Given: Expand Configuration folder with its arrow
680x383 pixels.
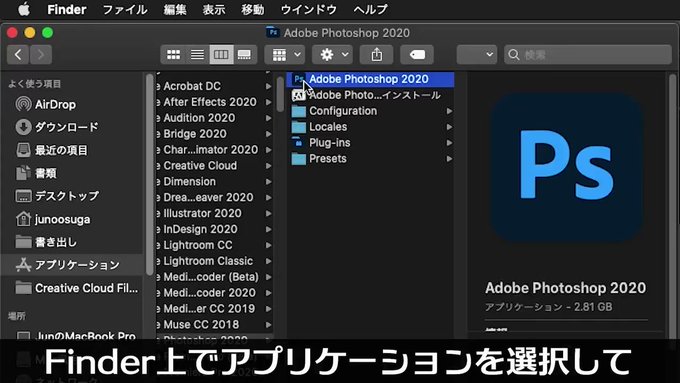Looking at the screenshot, I should coord(449,111).
